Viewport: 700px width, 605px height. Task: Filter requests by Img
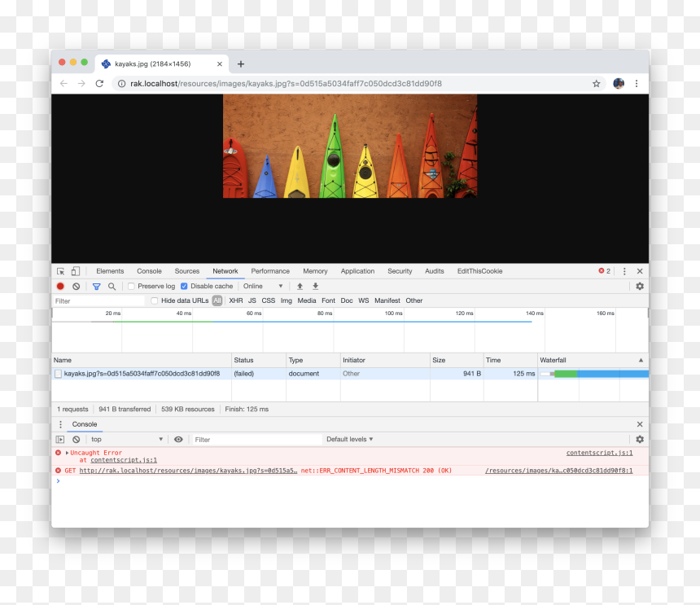click(x=287, y=300)
